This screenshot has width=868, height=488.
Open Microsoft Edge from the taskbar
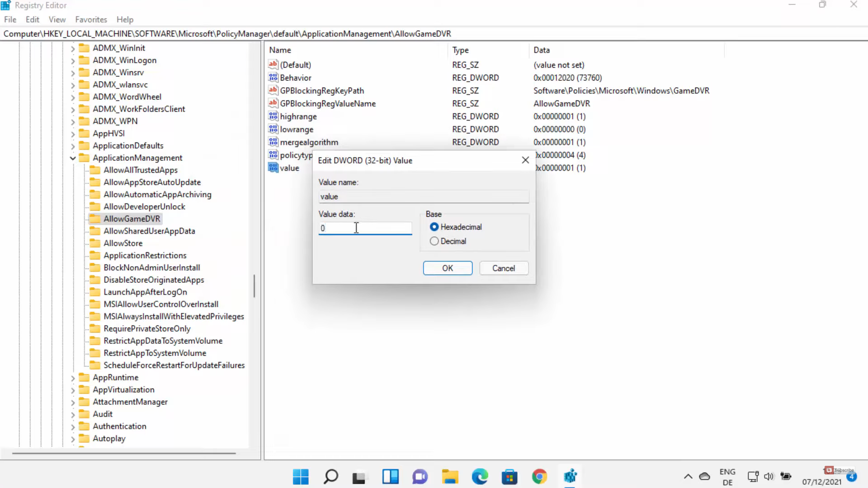click(x=480, y=477)
